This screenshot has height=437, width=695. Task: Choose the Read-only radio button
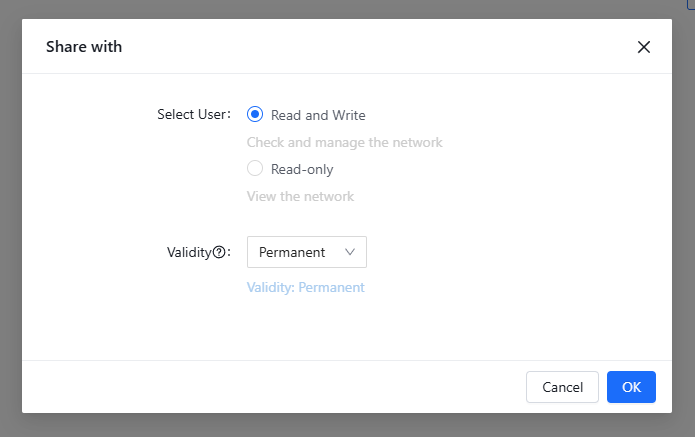pos(255,169)
